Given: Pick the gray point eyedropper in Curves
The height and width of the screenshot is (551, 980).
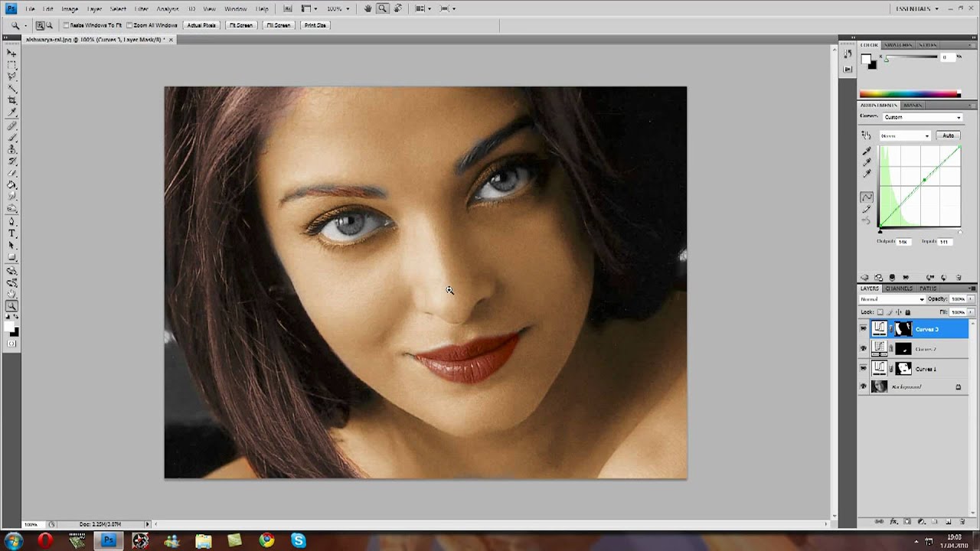Looking at the screenshot, I should (867, 161).
